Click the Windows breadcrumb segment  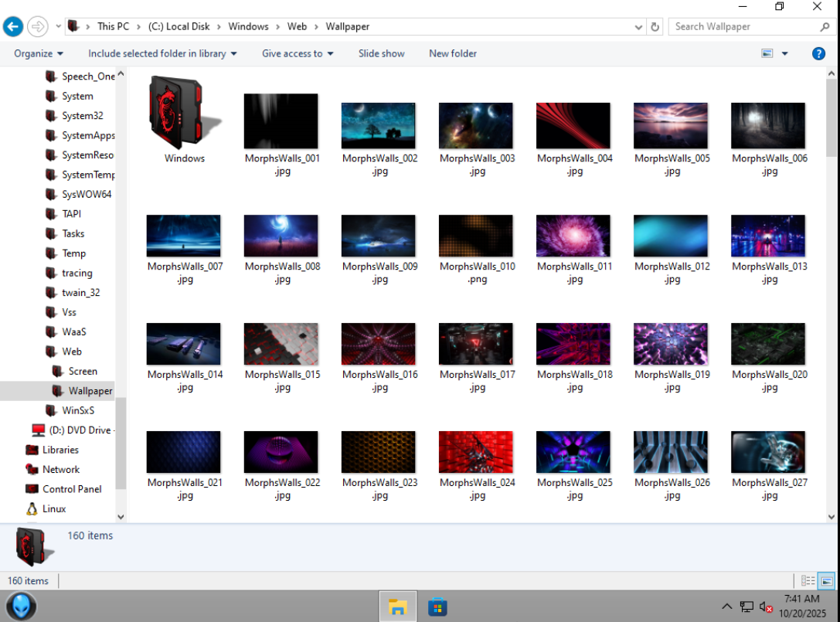tap(248, 26)
